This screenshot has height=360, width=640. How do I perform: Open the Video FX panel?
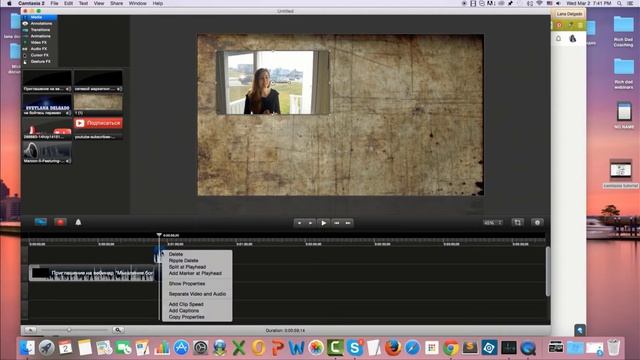[x=39, y=42]
